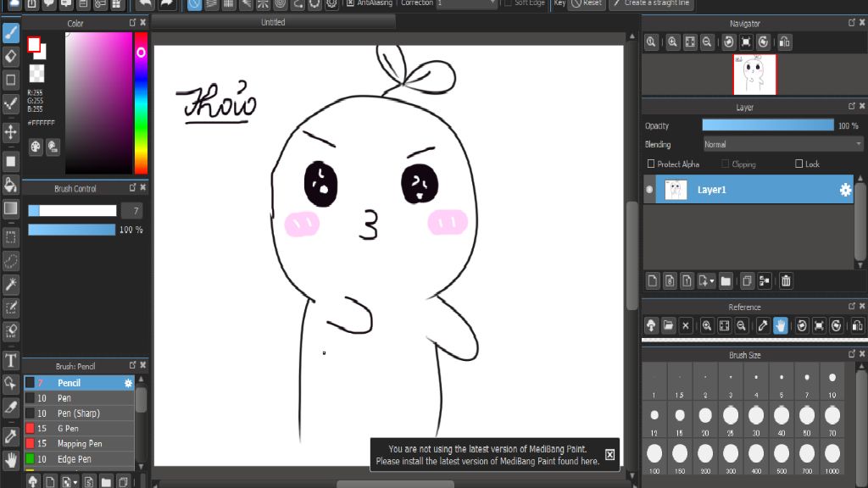868x488 pixels.
Task: Add a new layer folder
Action: [726, 281]
